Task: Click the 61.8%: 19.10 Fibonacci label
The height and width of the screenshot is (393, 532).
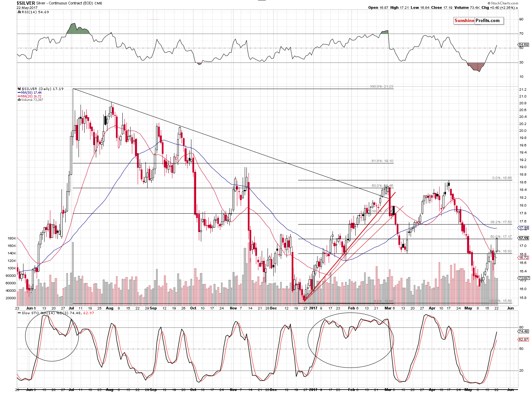Action: [382, 161]
